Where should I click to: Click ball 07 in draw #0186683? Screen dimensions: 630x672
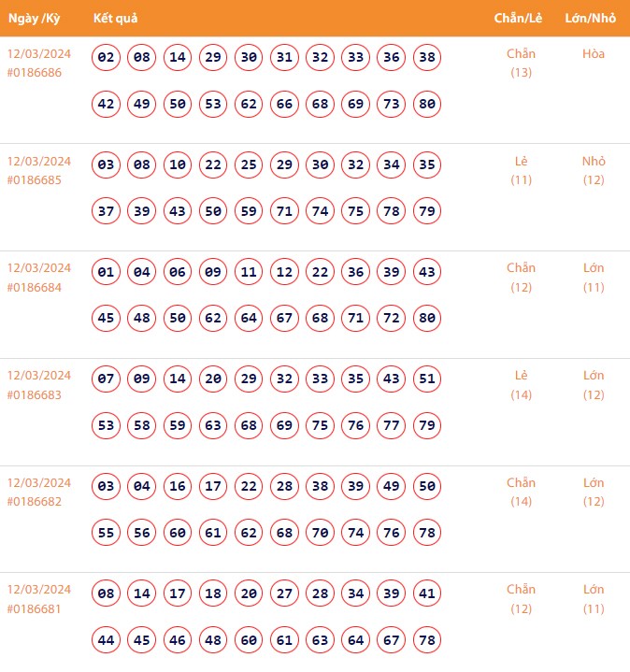click(x=107, y=379)
